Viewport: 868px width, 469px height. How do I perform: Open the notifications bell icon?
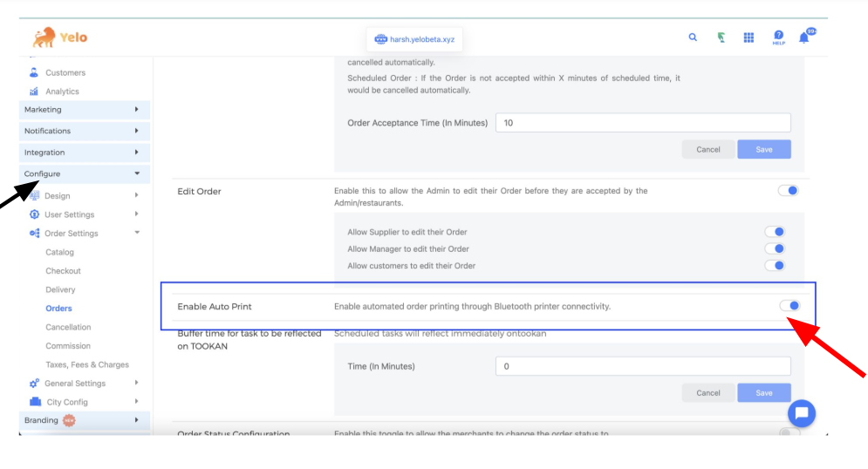coord(804,38)
